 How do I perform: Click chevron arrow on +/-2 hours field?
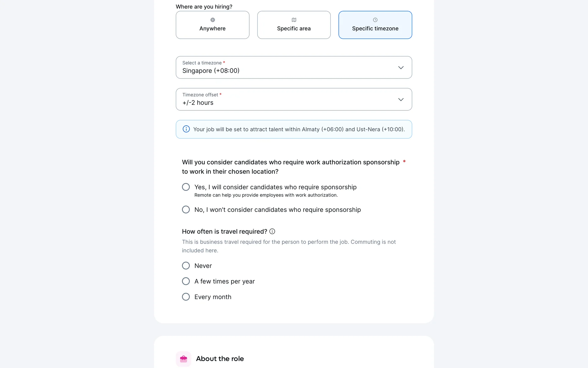pos(401,99)
